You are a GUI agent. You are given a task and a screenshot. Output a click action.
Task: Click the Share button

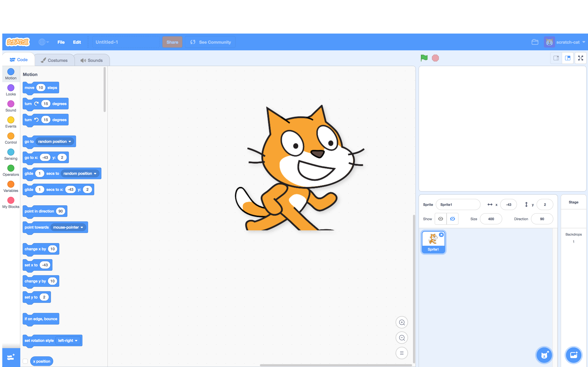click(x=172, y=42)
